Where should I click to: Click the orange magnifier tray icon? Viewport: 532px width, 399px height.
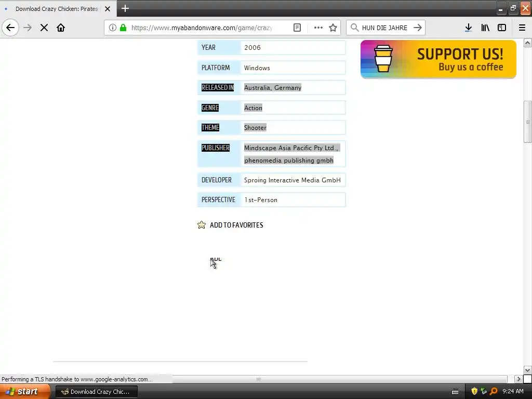coord(494,392)
